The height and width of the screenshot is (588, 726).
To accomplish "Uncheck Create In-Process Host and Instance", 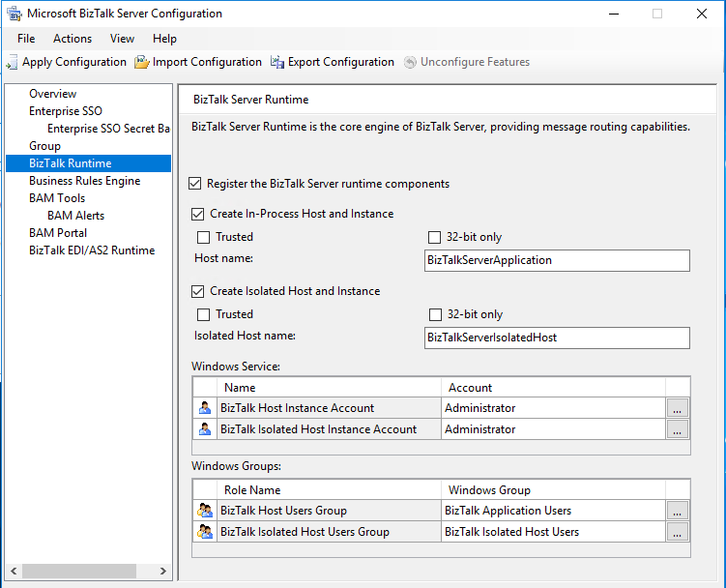I will 198,214.
